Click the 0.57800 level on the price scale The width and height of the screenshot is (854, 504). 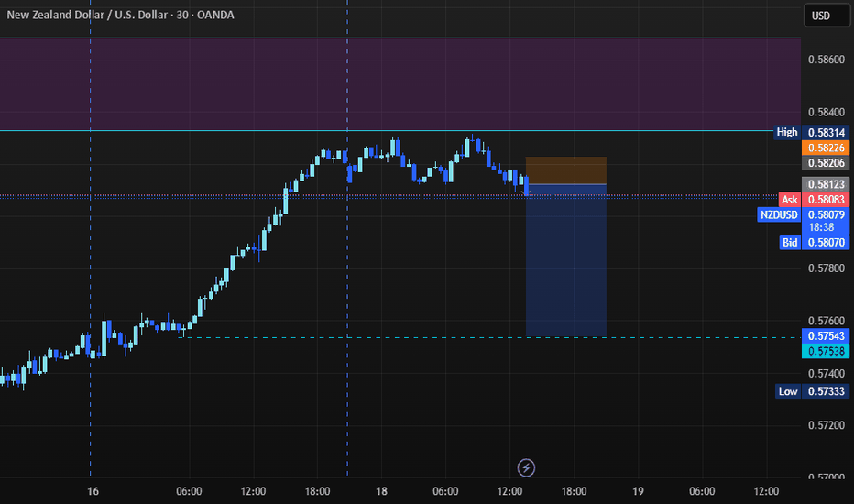pyautogui.click(x=827, y=268)
